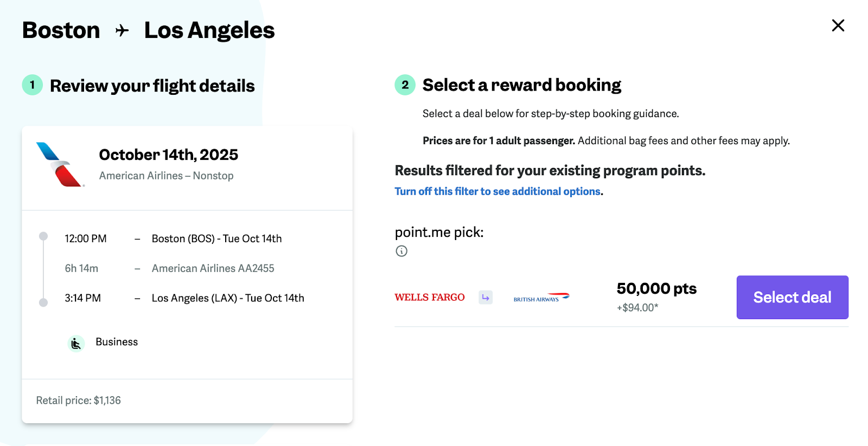
Task: Click the American Airlines AA2455 flight number
Action: [213, 268]
